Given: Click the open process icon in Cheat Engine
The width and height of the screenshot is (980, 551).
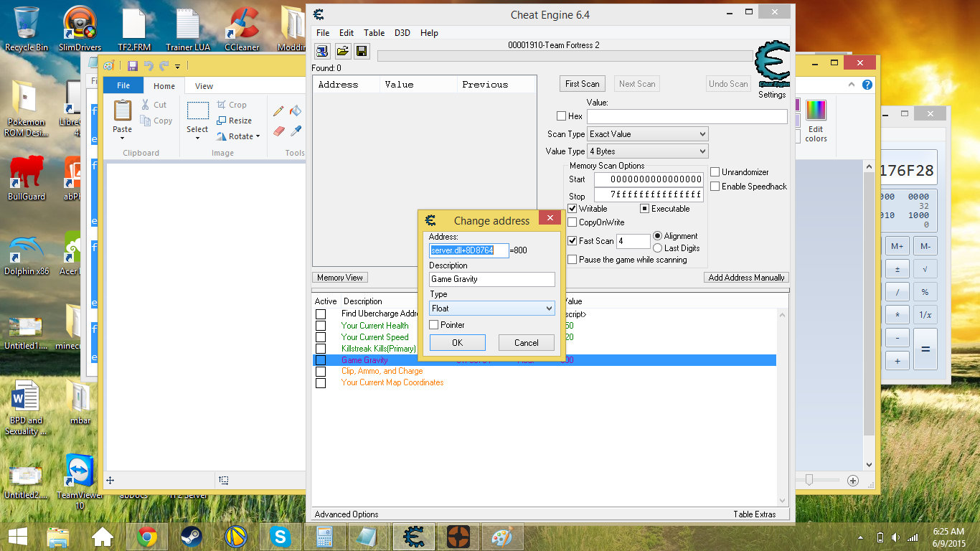Looking at the screenshot, I should pos(322,51).
